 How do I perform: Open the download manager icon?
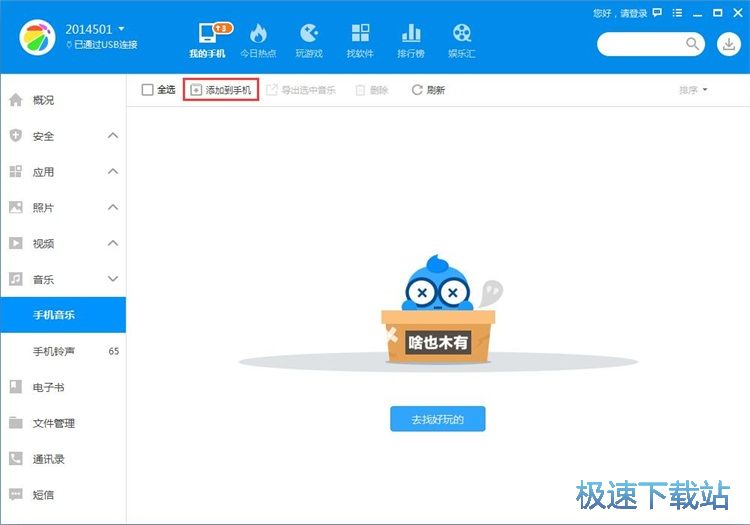click(728, 44)
